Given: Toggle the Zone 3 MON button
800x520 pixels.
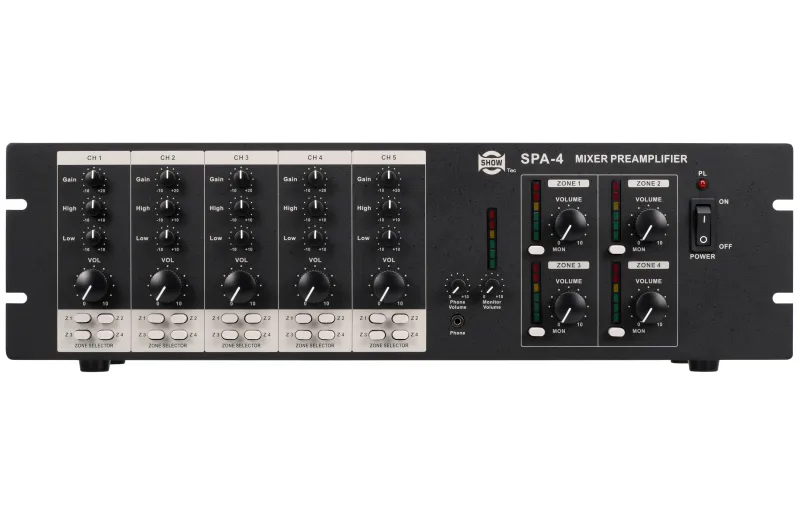Looking at the screenshot, I should click(x=537, y=332).
